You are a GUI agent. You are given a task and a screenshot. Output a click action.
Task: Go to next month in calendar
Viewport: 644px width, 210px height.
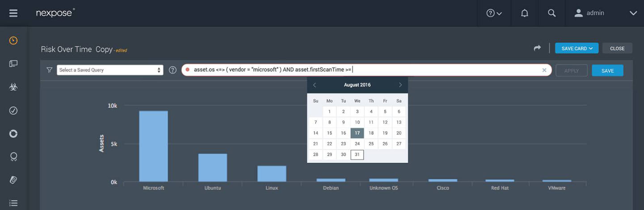pos(400,85)
